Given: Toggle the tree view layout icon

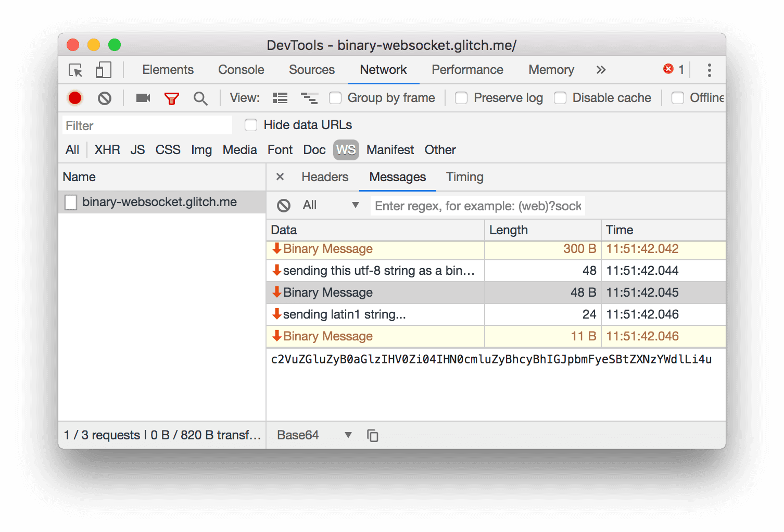Looking at the screenshot, I should point(309,98).
